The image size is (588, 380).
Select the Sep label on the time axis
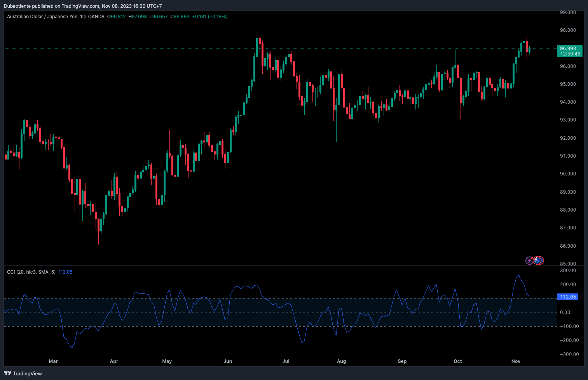pyautogui.click(x=402, y=361)
